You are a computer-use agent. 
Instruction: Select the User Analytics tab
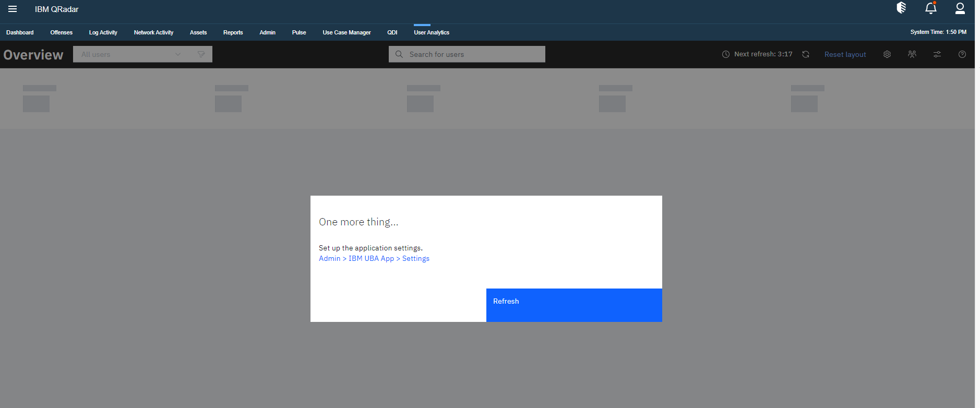coord(432,32)
